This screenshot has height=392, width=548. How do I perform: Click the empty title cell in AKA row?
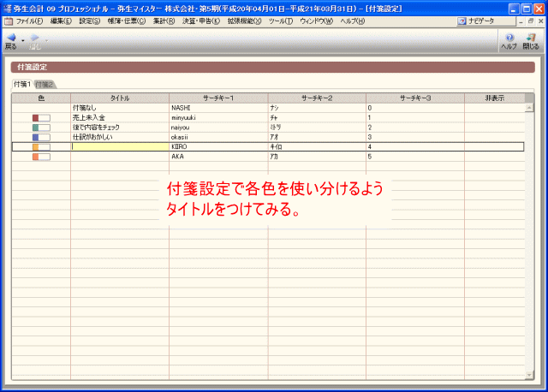point(120,157)
